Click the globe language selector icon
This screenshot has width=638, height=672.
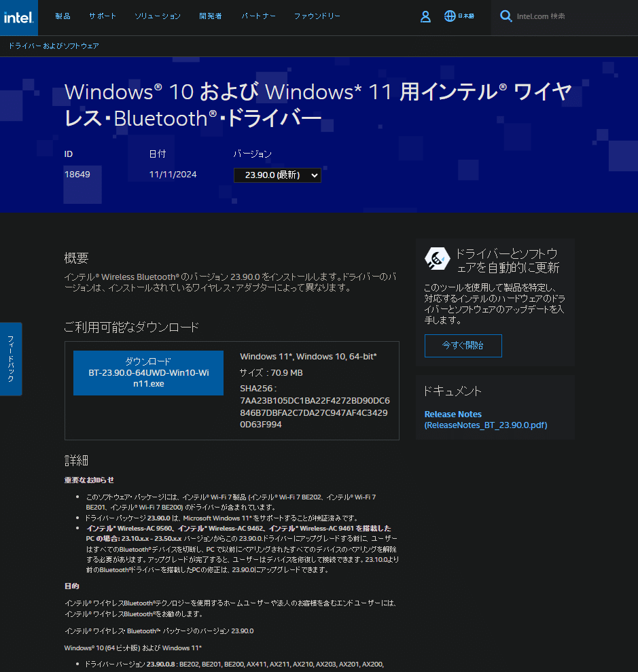(450, 16)
